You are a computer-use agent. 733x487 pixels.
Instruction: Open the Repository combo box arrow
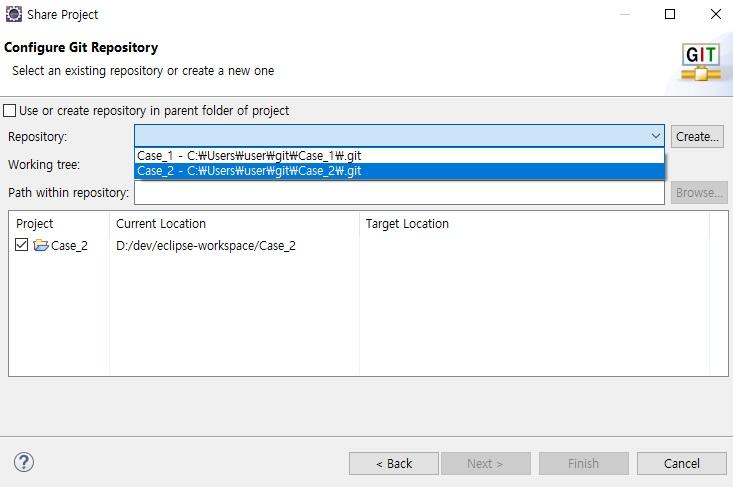[x=655, y=136]
